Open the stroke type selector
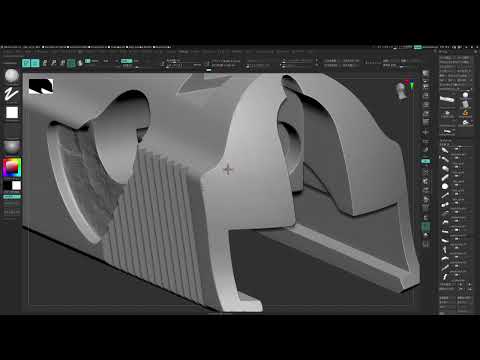This screenshot has width=480, height=360. click(x=12, y=94)
